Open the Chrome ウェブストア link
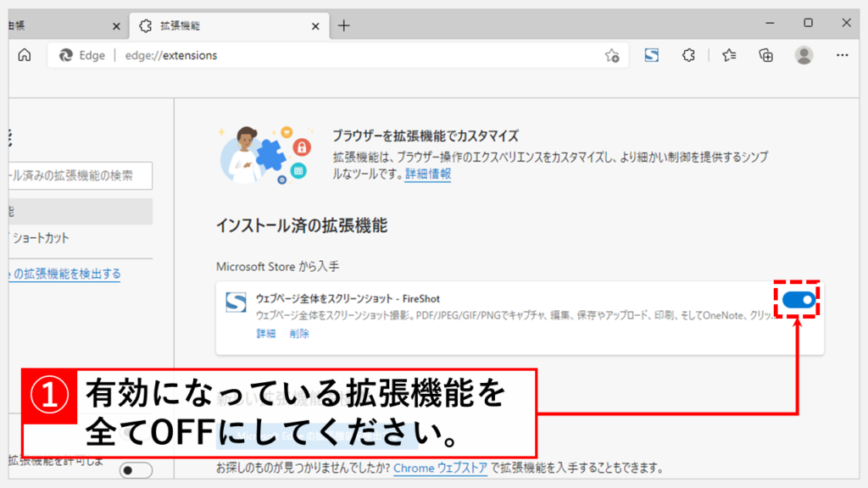868x488 pixels. point(440,468)
